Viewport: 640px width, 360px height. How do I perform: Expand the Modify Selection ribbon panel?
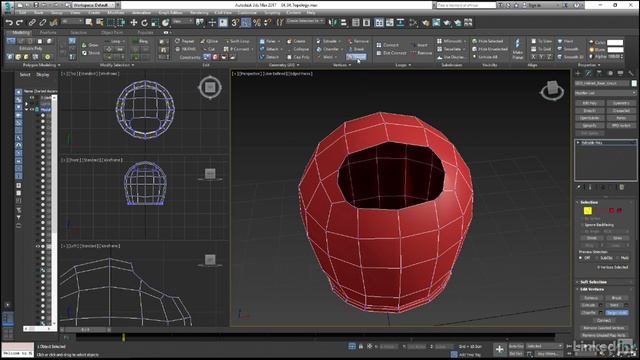(117, 65)
